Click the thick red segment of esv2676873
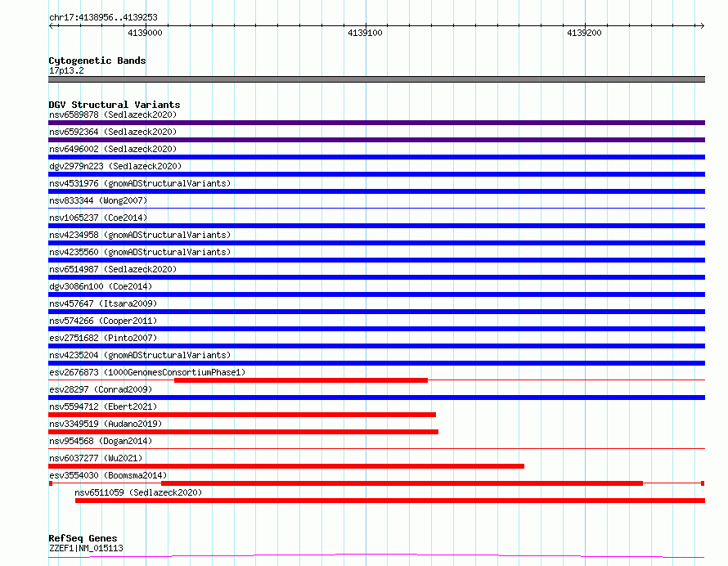Screen dimensions: 728x566 tap(301, 380)
